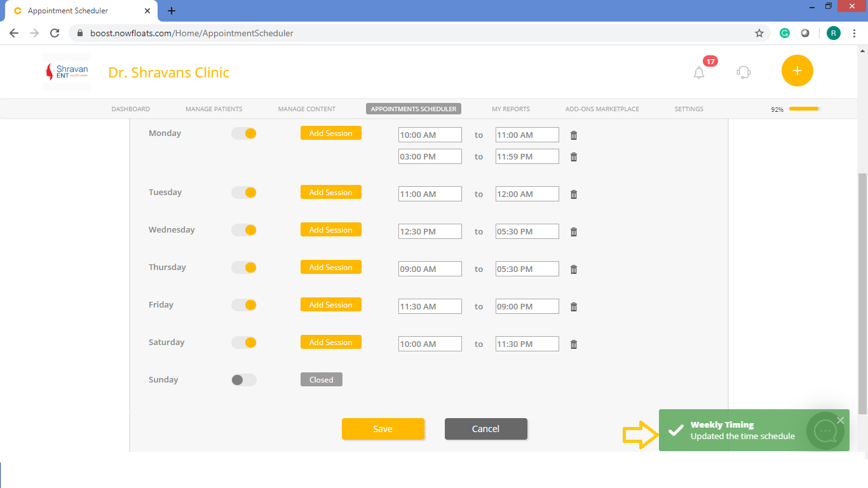Open the Dashboard menu
Viewport: 868px width, 488px height.
[131, 109]
